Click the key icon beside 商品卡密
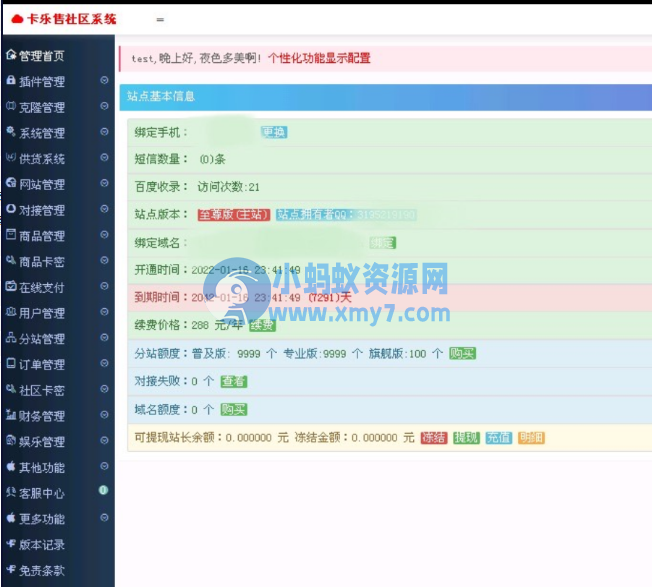 pos(11,260)
